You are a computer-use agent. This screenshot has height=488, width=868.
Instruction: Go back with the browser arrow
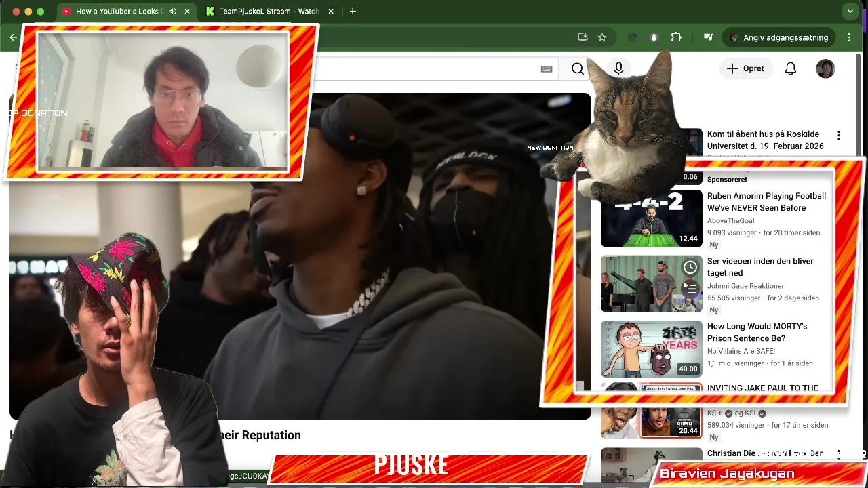[x=13, y=37]
